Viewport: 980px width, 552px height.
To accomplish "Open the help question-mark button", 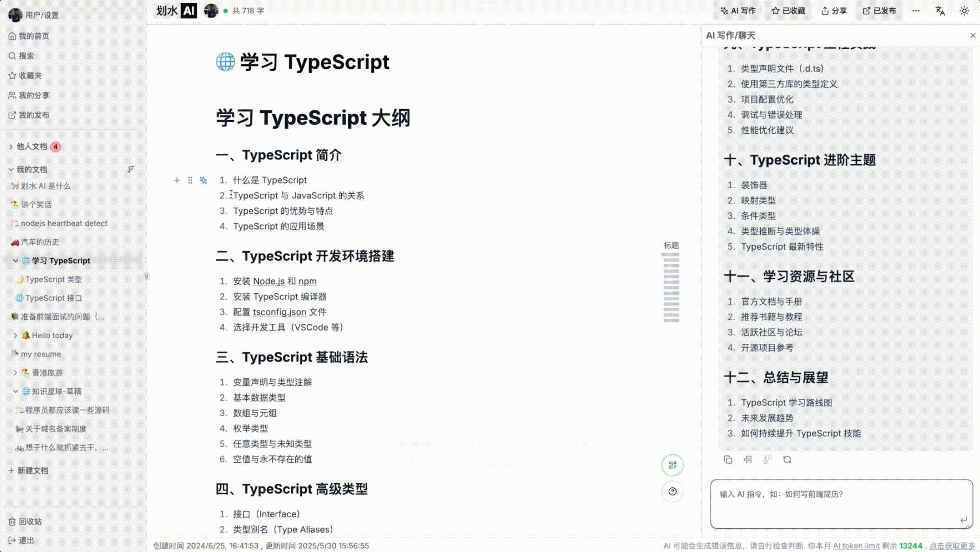I will click(x=672, y=492).
